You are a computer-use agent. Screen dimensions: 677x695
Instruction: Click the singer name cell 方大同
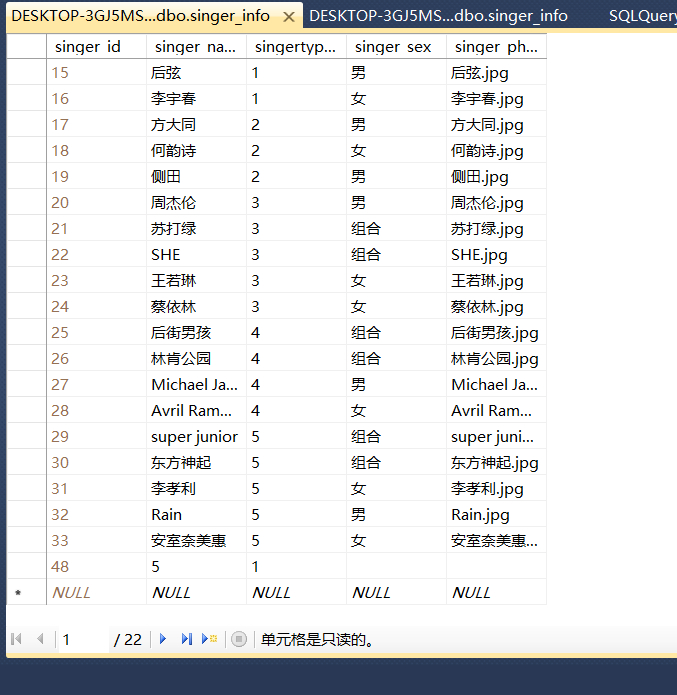196,125
